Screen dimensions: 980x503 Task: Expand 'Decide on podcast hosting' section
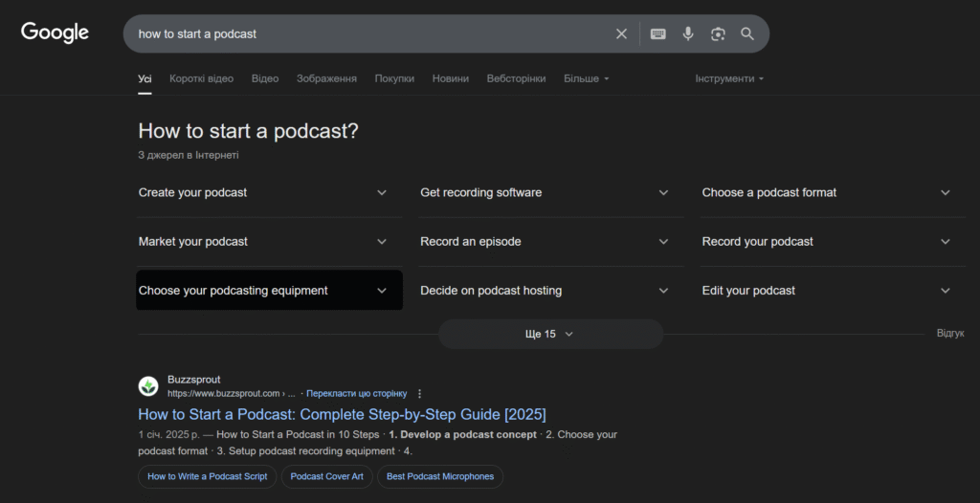550,291
